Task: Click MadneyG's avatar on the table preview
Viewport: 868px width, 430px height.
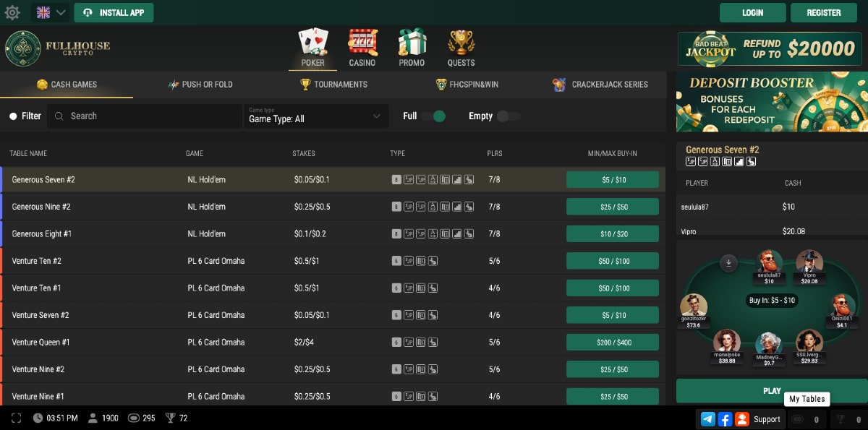Action: point(769,344)
